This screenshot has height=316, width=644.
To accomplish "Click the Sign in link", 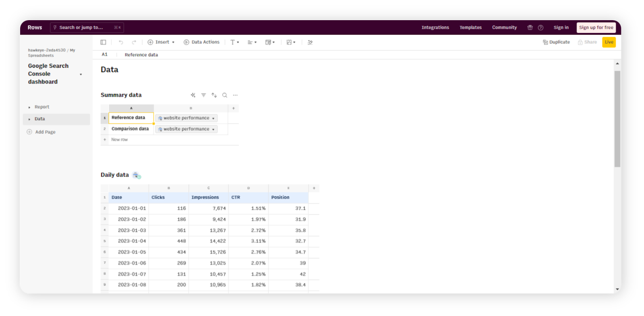I will pyautogui.click(x=561, y=27).
